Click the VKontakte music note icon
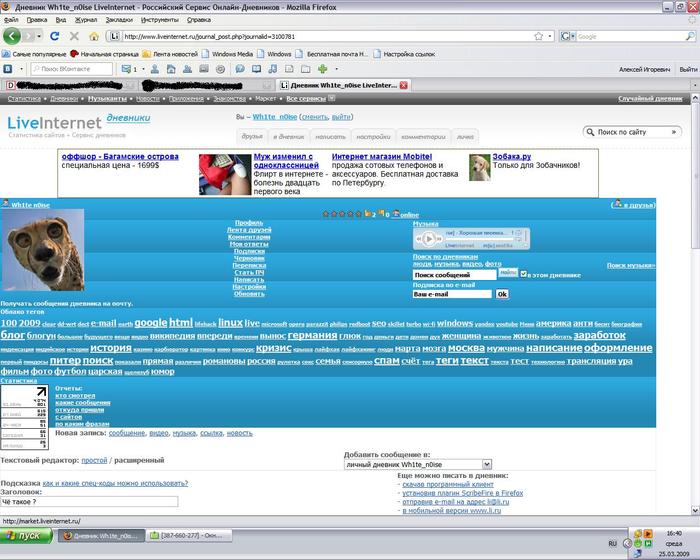Image resolution: width=700 pixels, height=560 pixels. [x=272, y=69]
